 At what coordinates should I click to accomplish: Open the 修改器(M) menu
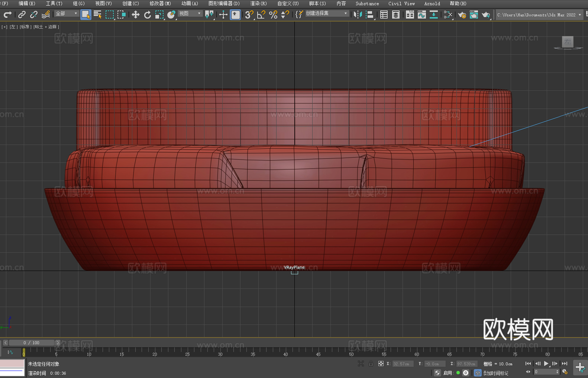(160, 3)
